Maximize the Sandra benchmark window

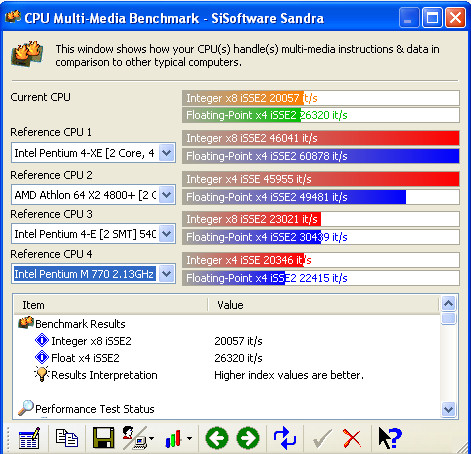pos(432,17)
